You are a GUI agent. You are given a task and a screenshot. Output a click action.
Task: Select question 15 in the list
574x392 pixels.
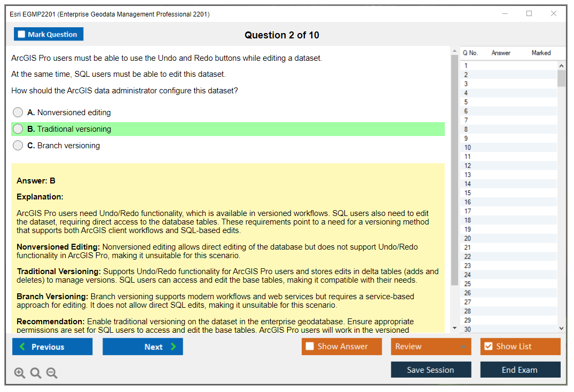tap(509, 193)
